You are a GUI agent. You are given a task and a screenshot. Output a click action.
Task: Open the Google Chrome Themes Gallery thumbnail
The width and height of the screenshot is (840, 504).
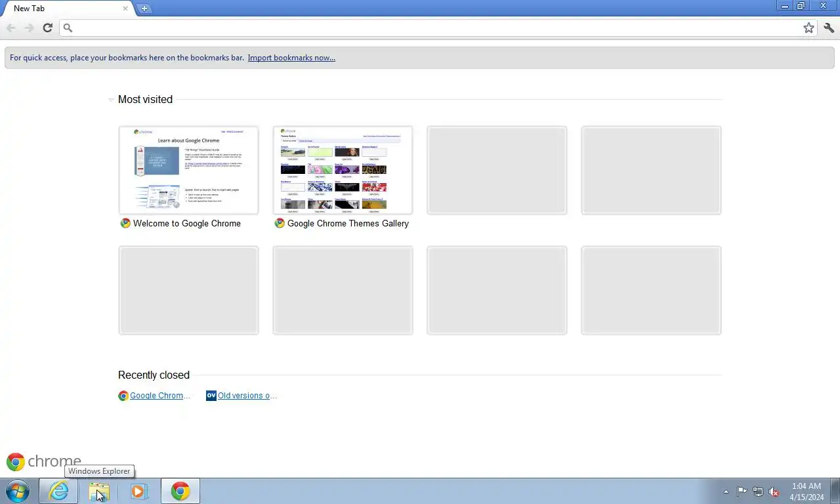coord(343,170)
